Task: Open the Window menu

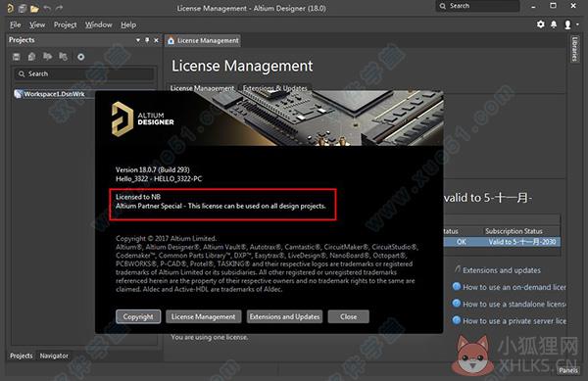Action: (98, 24)
